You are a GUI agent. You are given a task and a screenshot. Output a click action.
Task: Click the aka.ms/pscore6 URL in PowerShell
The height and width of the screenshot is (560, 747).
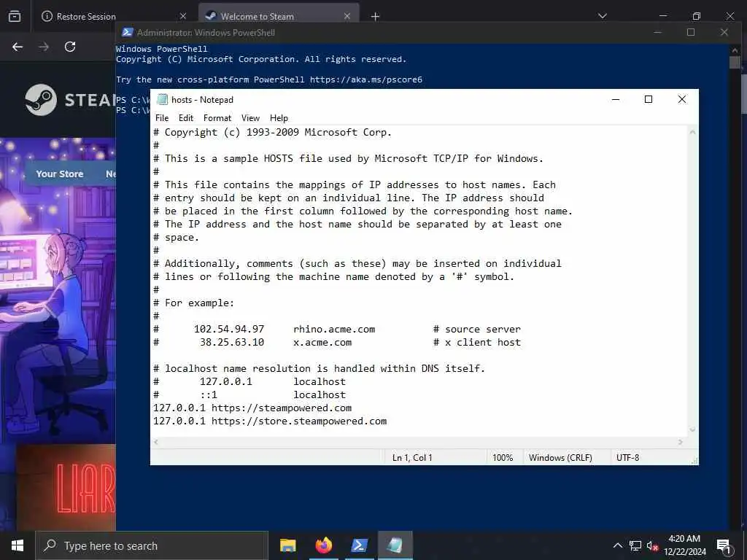(366, 79)
